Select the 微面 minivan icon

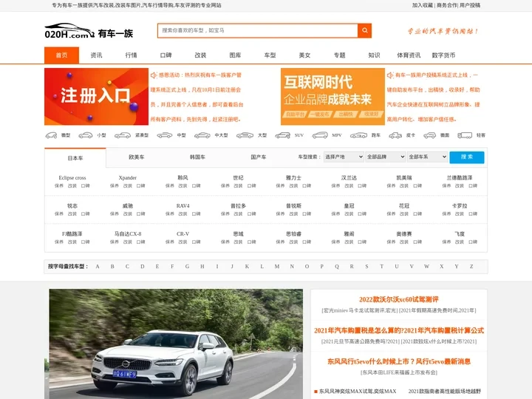click(429, 135)
